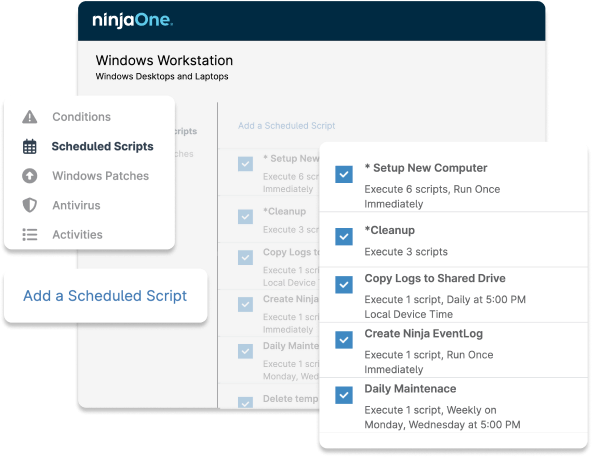Viewport: 592px width, 457px height.
Task: Uncheck the Create Ninja EventLog checkbox
Action: point(344,340)
